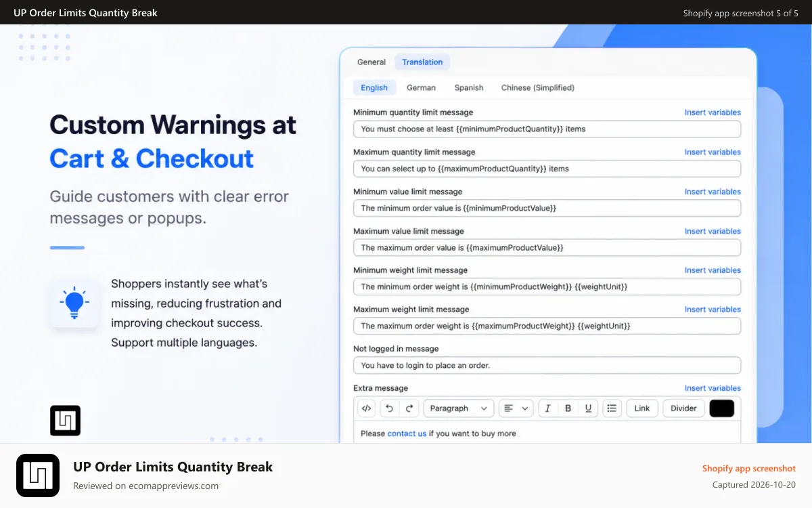
Task: Switch to the General tab
Action: [371, 62]
